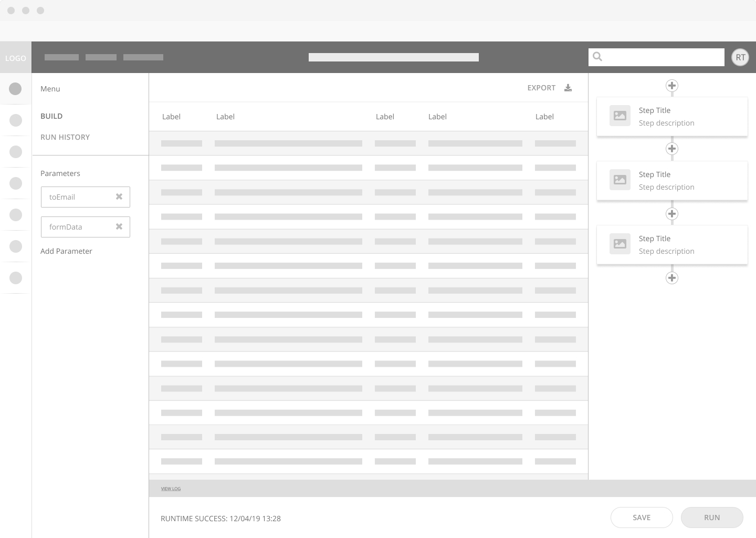Screen dimensions: 756x538
Task: Add a step between the first and second Step cards
Action: tap(672, 149)
